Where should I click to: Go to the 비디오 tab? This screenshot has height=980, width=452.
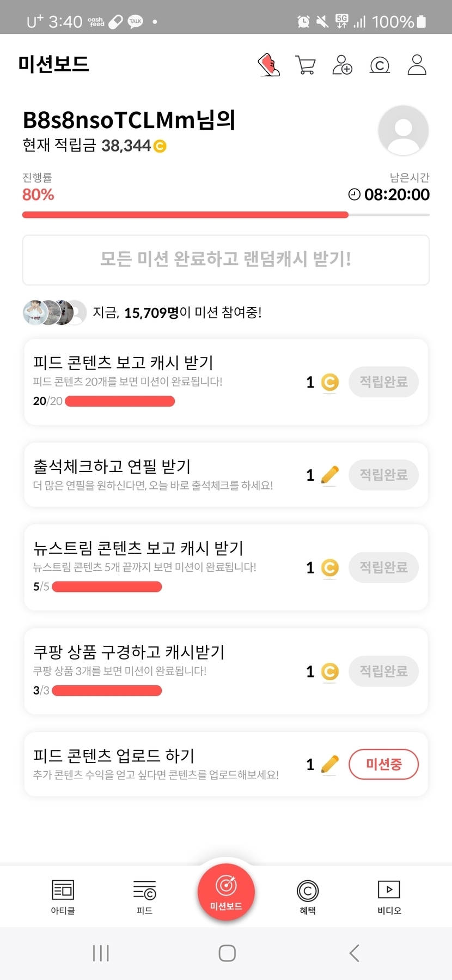point(389,897)
